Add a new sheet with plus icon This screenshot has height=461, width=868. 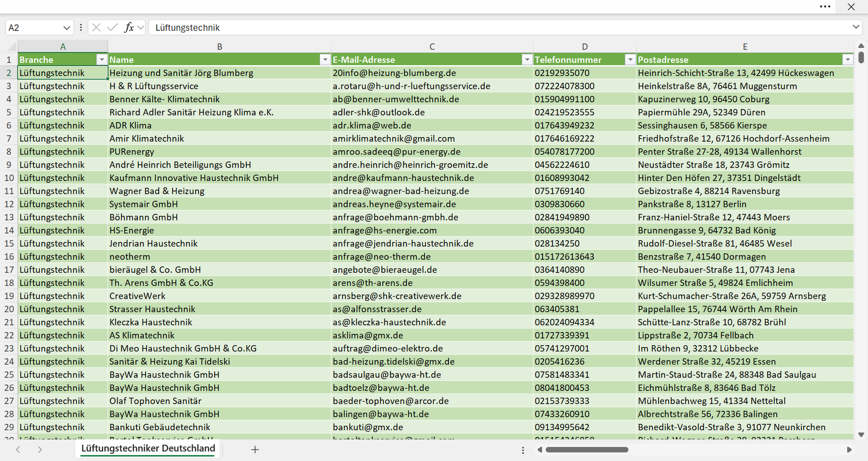(x=255, y=449)
